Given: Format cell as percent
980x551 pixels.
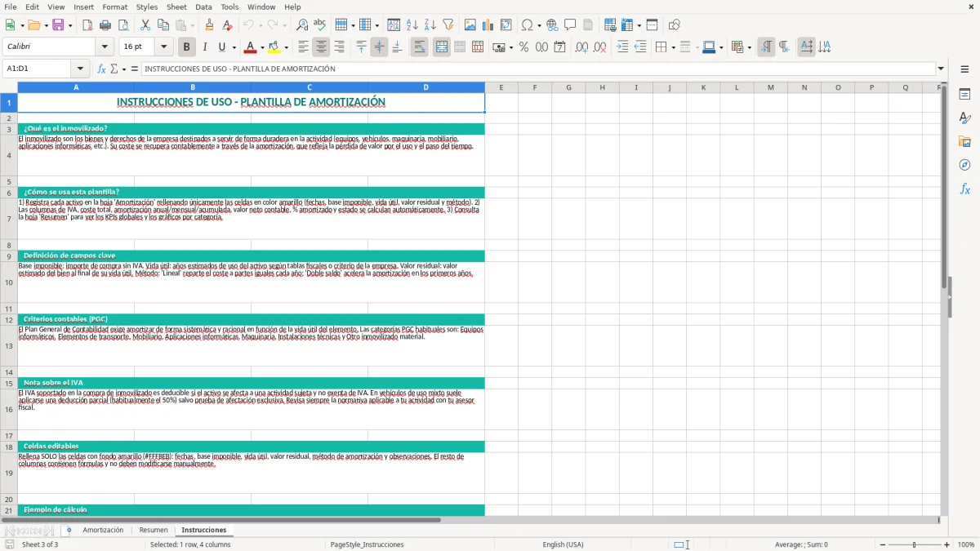Looking at the screenshot, I should (x=523, y=47).
